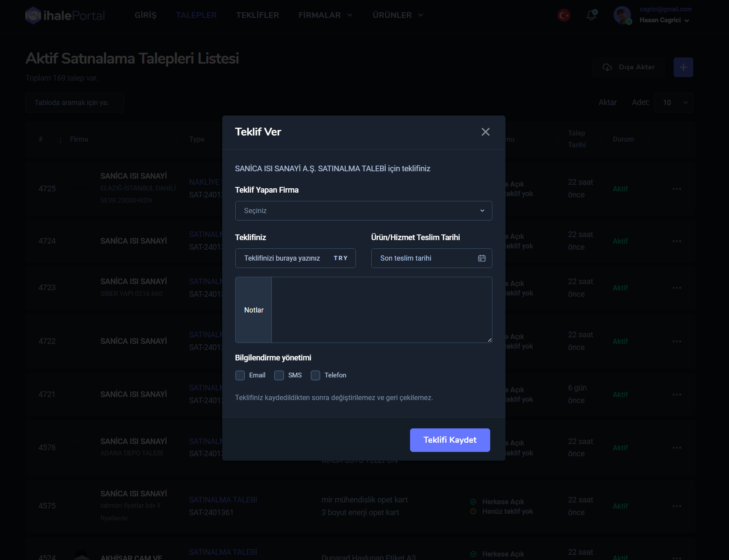The height and width of the screenshot is (560, 729).
Task: Close the Teklif Ver dialog
Action: [x=485, y=132]
